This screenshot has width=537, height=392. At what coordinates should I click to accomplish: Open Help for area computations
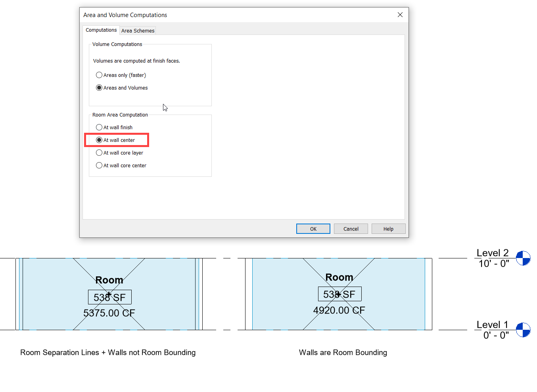tap(388, 229)
